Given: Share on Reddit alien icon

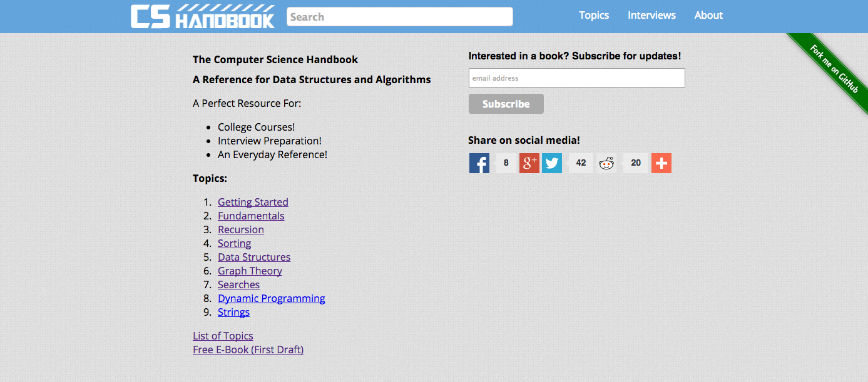Looking at the screenshot, I should [x=606, y=163].
